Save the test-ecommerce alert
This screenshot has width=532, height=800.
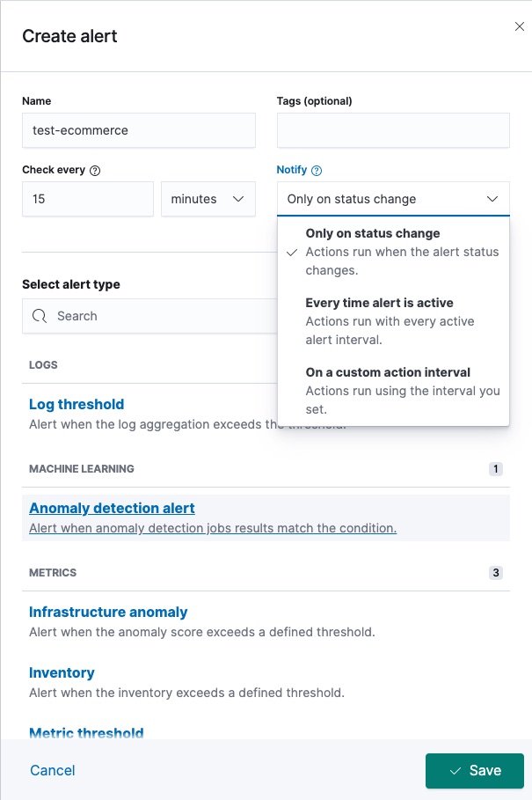[x=474, y=770]
